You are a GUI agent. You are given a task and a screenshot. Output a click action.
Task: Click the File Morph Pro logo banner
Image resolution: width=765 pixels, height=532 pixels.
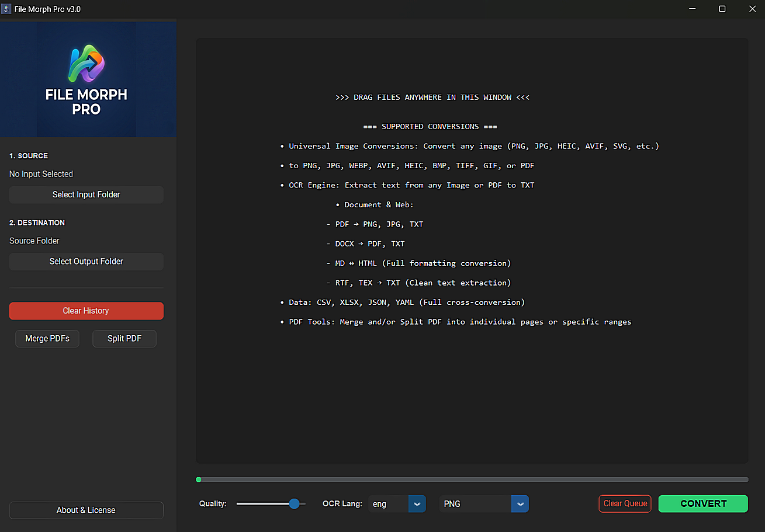click(x=88, y=79)
